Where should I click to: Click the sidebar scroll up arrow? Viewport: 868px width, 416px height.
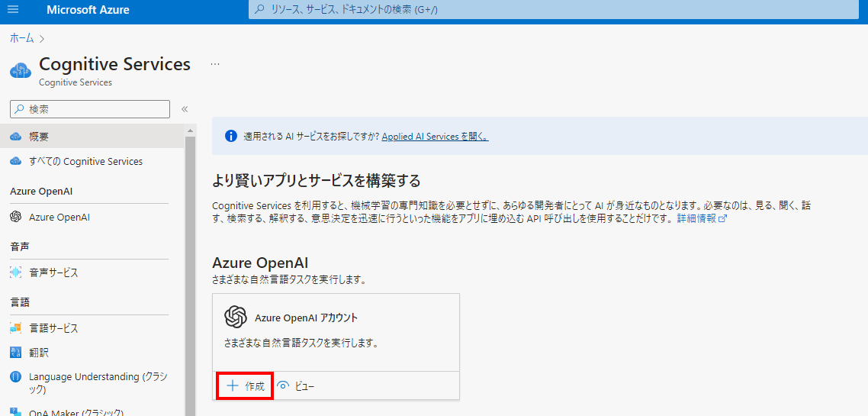(x=190, y=131)
